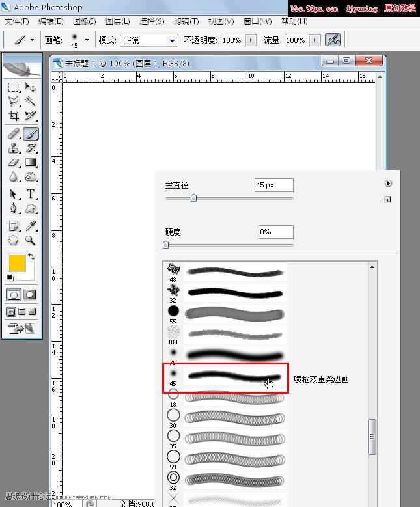
Task: Select the Magic Wand tool
Action: coord(31,102)
